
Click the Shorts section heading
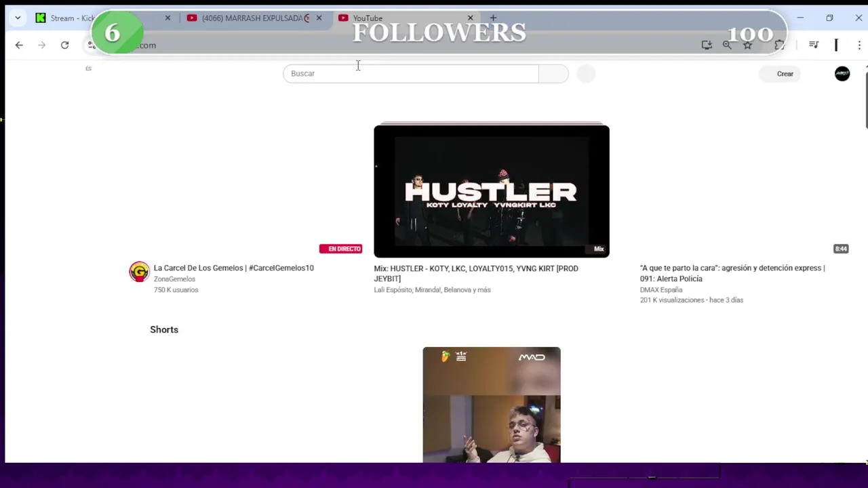pos(164,329)
